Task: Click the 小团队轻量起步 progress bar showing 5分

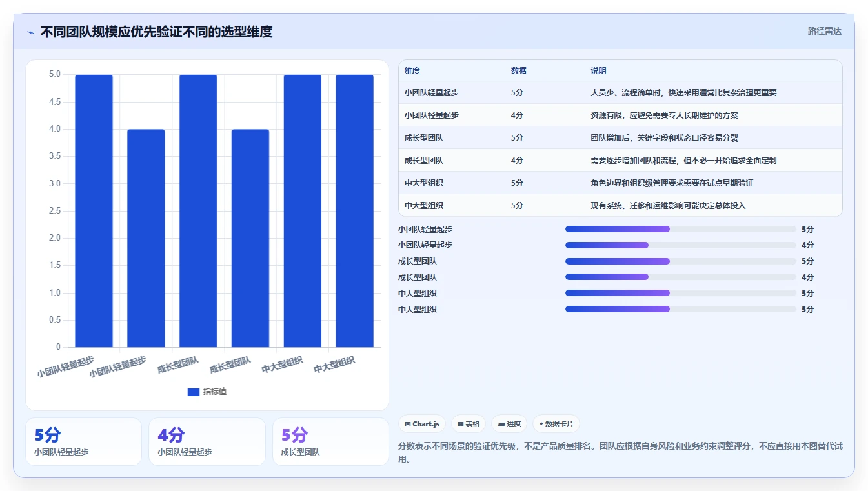Action: tap(681, 229)
